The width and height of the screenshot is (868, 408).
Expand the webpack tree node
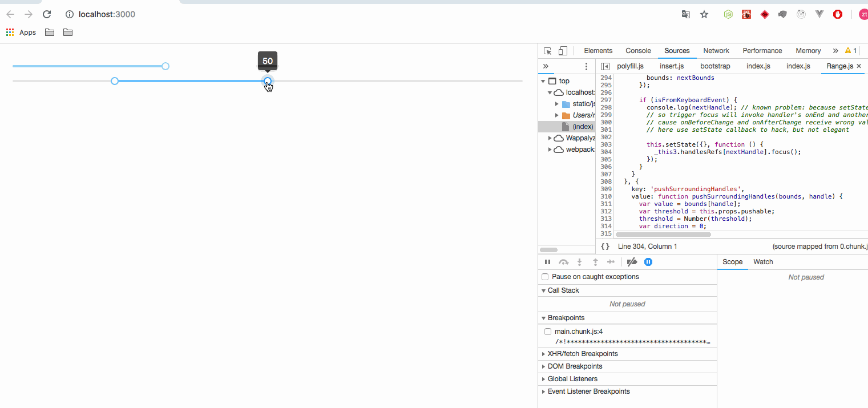coord(550,150)
